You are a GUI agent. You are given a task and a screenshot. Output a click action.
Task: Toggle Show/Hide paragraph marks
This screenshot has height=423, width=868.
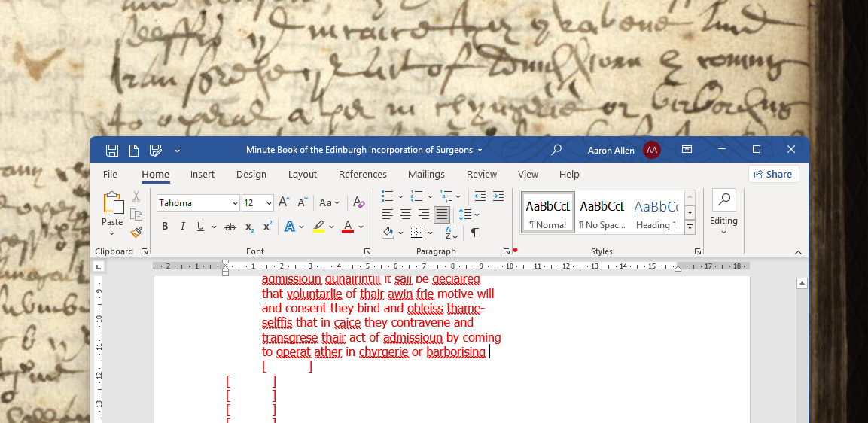pyautogui.click(x=475, y=233)
